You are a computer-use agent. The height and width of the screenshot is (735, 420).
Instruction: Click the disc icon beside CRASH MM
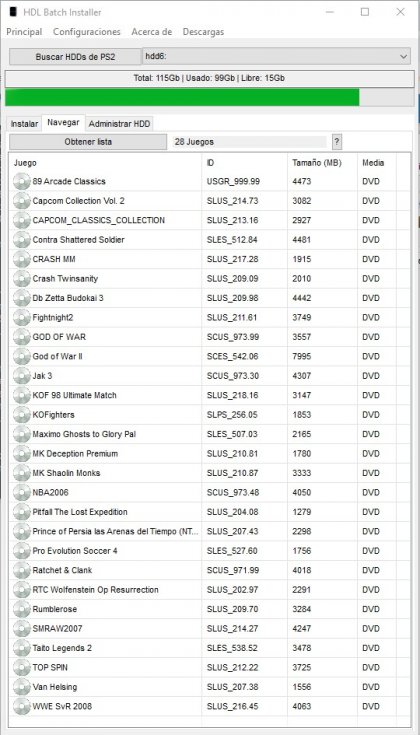point(22,259)
